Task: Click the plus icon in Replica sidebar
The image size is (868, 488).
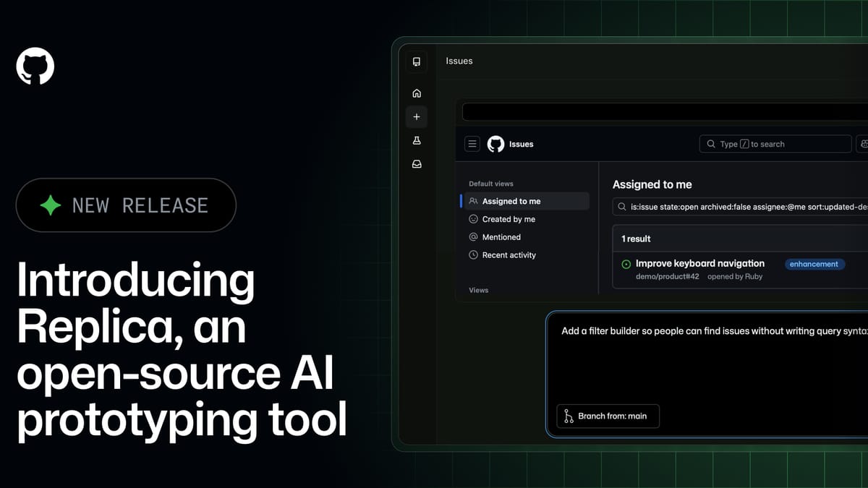Action: tap(417, 116)
